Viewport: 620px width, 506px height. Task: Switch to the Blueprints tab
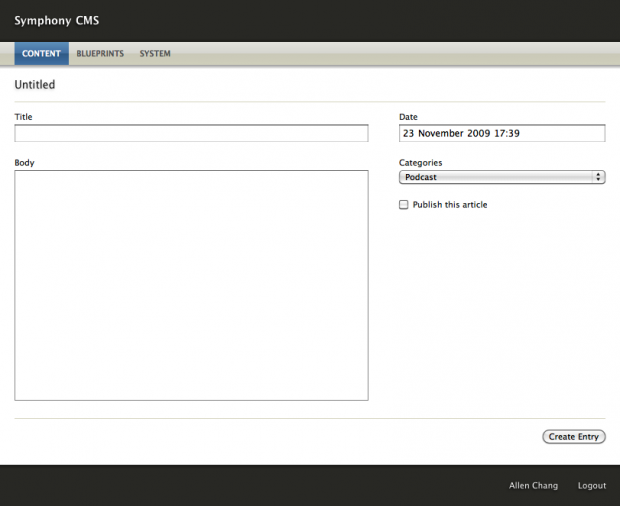point(100,53)
